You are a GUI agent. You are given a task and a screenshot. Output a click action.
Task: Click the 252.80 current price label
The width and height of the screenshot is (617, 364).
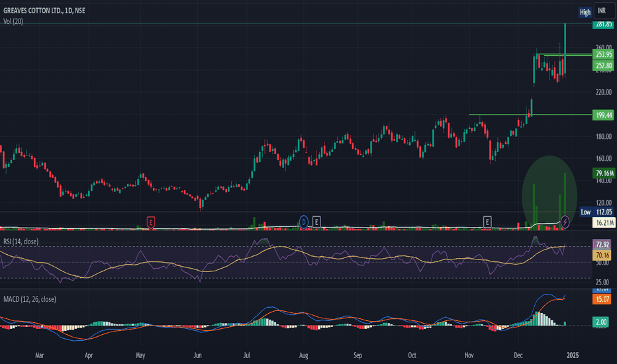(x=604, y=66)
